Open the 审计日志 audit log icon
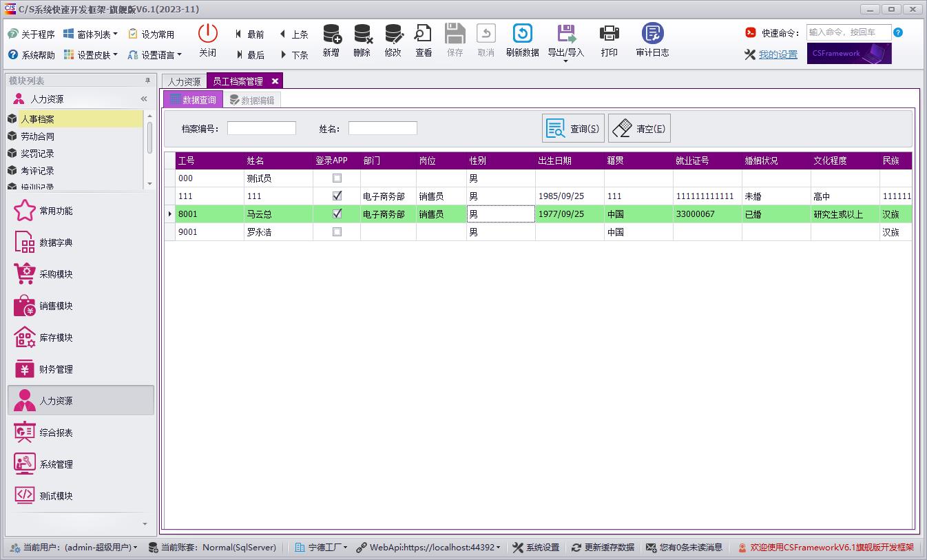 [x=652, y=34]
